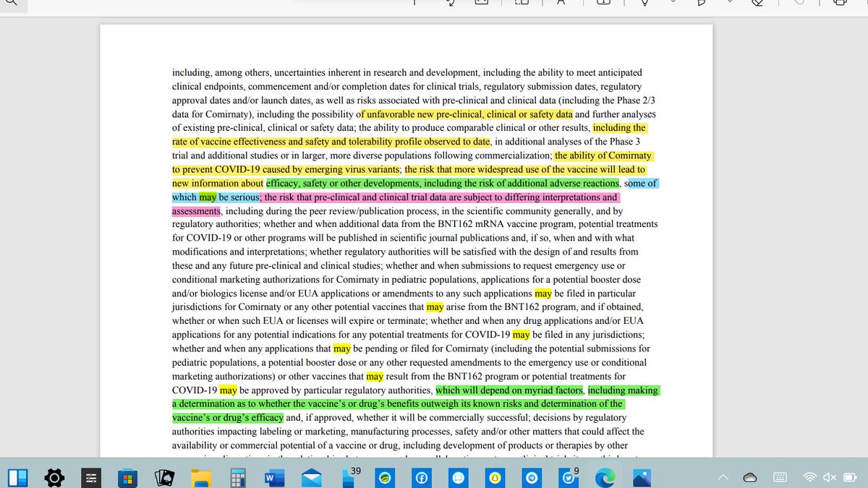
Task: Click yellow highlighted 'new information about'
Action: click(x=217, y=184)
